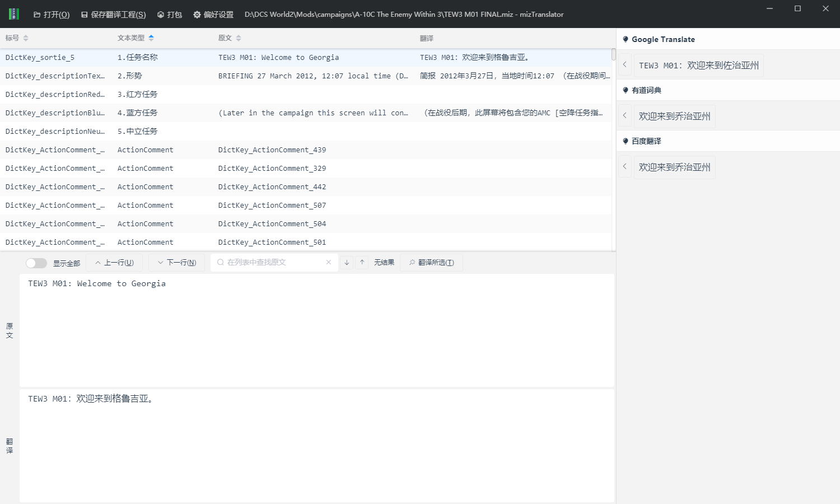This screenshot has width=840, height=504.
Task: Click the mizTranslator app logo icon
Action: click(14, 14)
